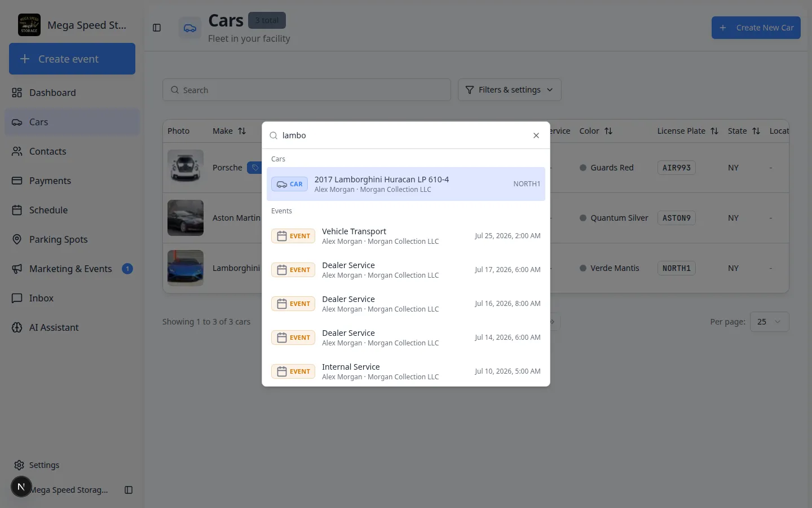The width and height of the screenshot is (812, 508).
Task: Click Mega Speed Storage name at sidebar bottom
Action: [69, 490]
